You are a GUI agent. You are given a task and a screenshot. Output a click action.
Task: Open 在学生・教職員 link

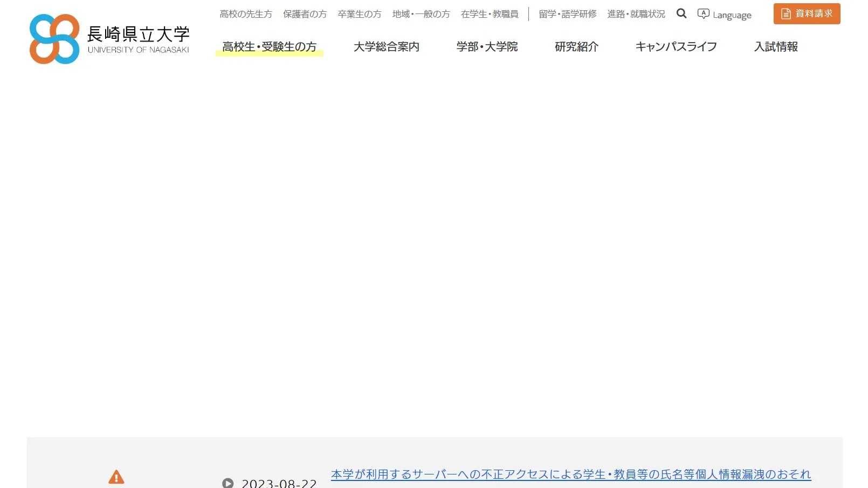pyautogui.click(x=490, y=14)
